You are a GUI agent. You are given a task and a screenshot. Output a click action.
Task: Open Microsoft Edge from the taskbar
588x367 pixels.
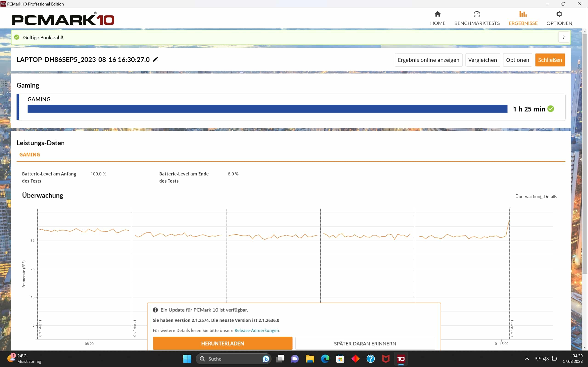(x=325, y=359)
